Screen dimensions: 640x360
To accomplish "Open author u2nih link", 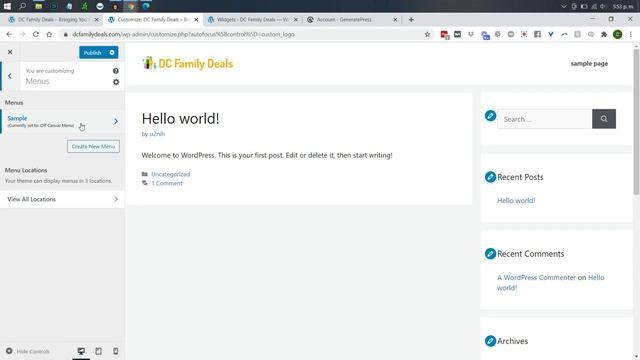I will click(157, 134).
